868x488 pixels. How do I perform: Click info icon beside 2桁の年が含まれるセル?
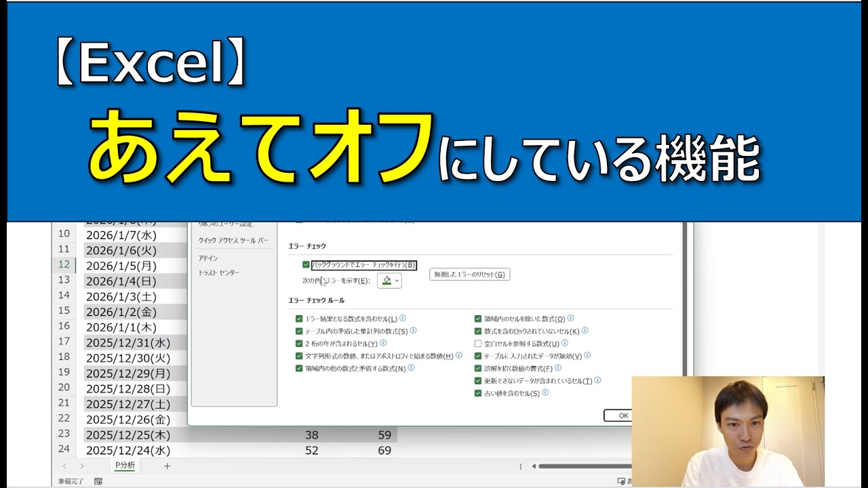click(383, 343)
